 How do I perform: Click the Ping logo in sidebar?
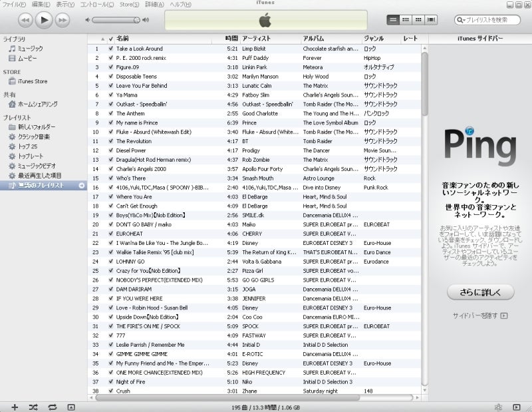click(480, 146)
